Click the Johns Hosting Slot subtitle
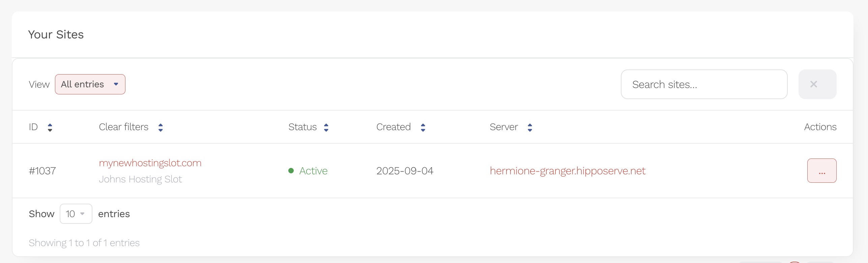Screen dimensions: 868x263 click(x=140, y=179)
